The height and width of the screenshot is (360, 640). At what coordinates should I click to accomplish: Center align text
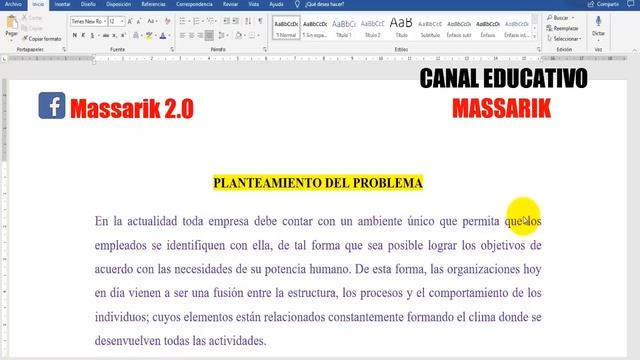coord(191,36)
